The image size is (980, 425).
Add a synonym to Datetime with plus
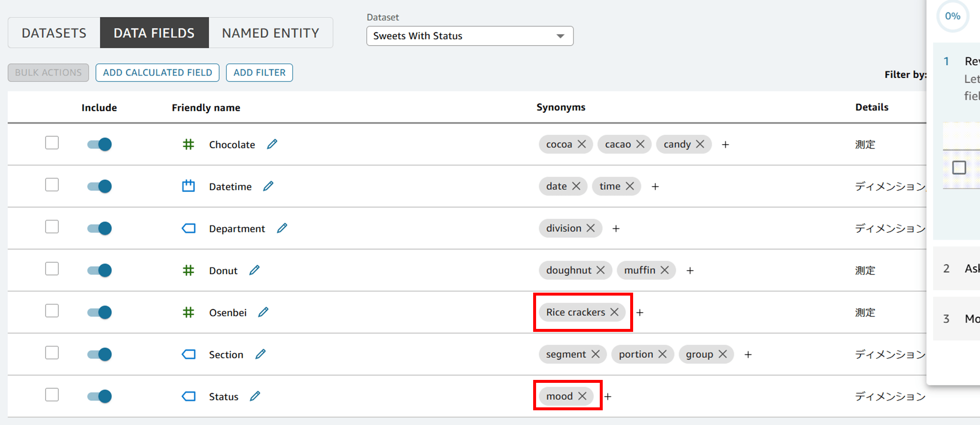point(655,187)
